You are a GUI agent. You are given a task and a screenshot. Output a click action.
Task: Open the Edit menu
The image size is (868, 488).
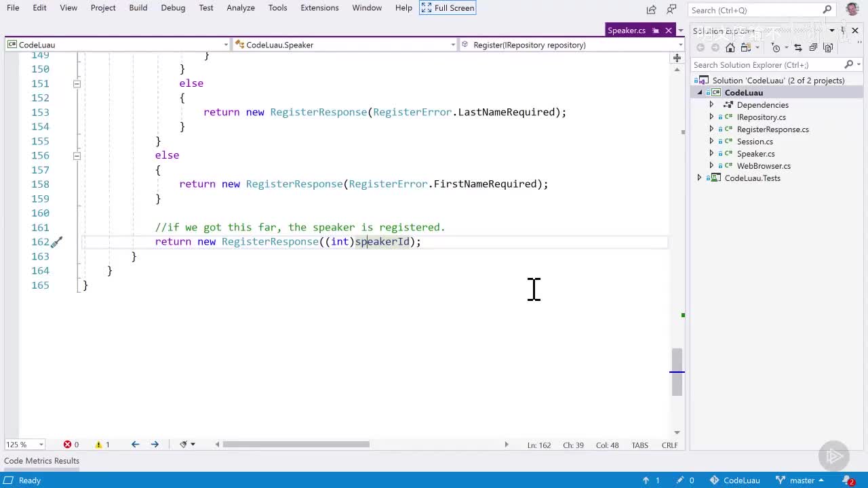[x=39, y=8]
